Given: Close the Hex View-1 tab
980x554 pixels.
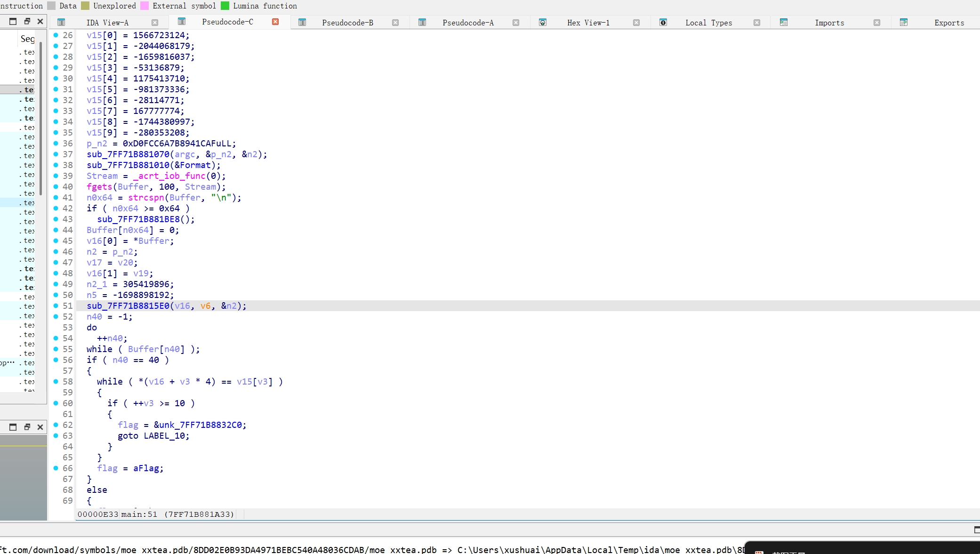Looking at the screenshot, I should point(636,23).
